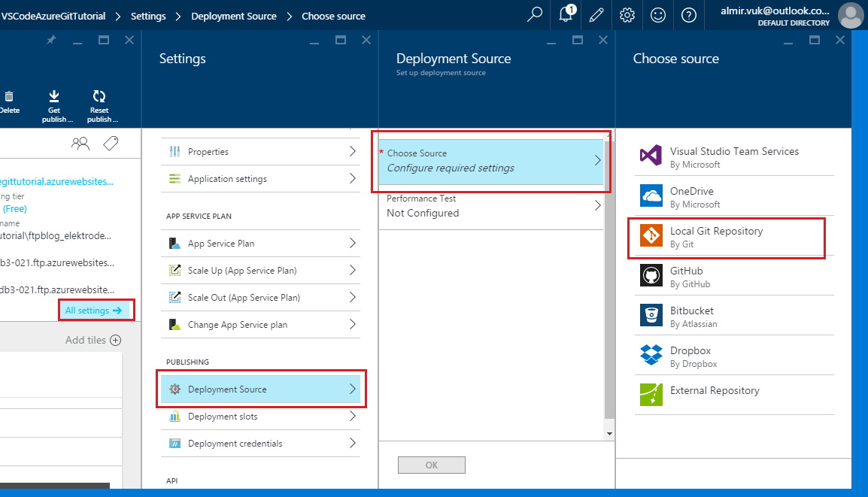Click the Bitbucket bucket icon

coord(651,315)
